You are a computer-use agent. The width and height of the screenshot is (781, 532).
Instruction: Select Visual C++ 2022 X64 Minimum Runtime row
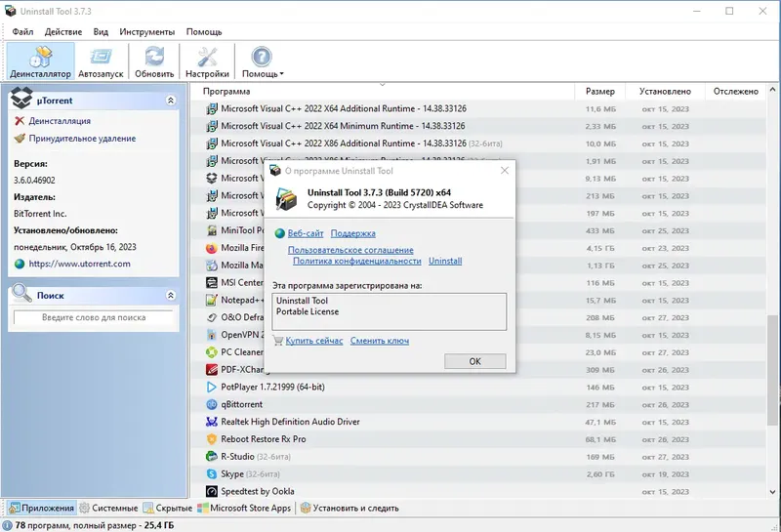[478, 126]
